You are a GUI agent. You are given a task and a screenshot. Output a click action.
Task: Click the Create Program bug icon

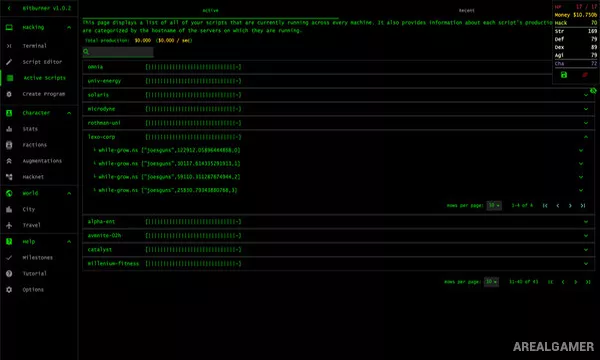tap(9, 94)
